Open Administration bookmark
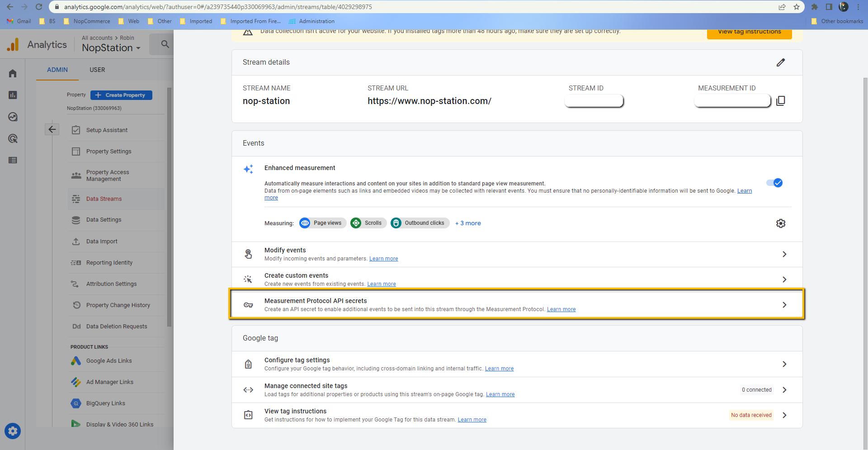 pos(312,21)
